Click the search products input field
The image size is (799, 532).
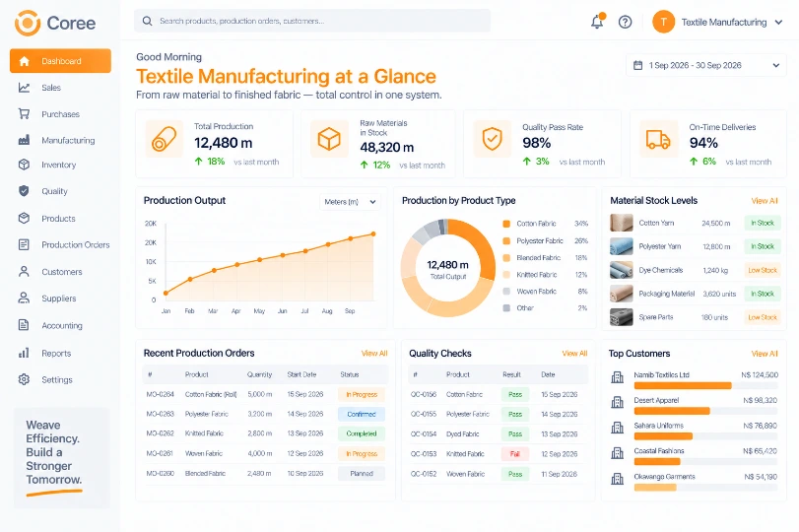click(312, 21)
